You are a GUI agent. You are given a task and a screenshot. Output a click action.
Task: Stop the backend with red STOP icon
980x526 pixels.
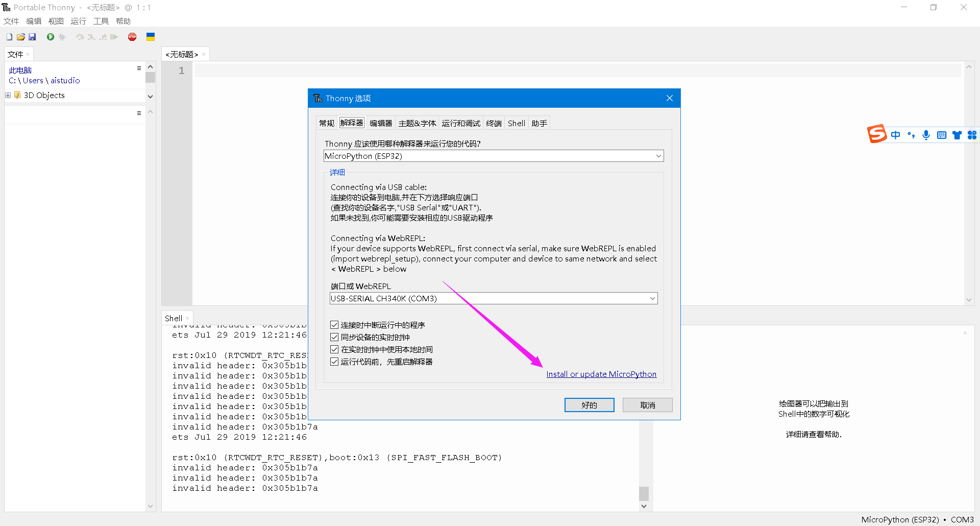click(132, 37)
